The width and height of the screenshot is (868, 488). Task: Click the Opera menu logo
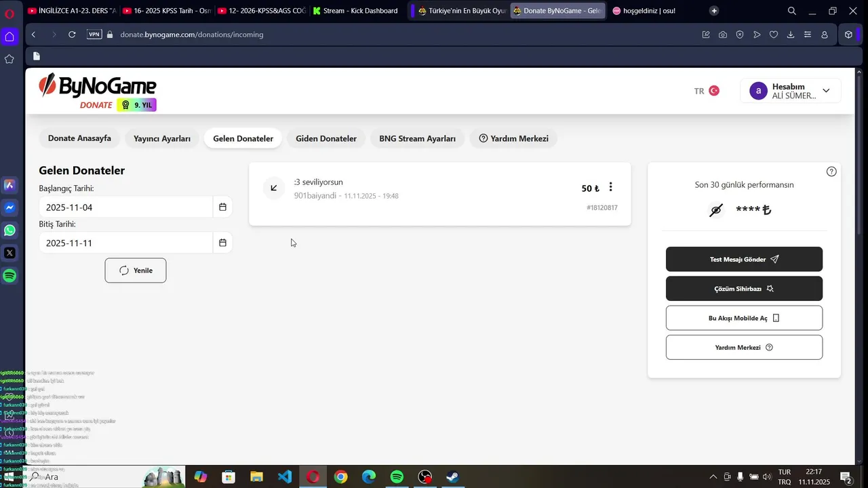click(x=9, y=12)
